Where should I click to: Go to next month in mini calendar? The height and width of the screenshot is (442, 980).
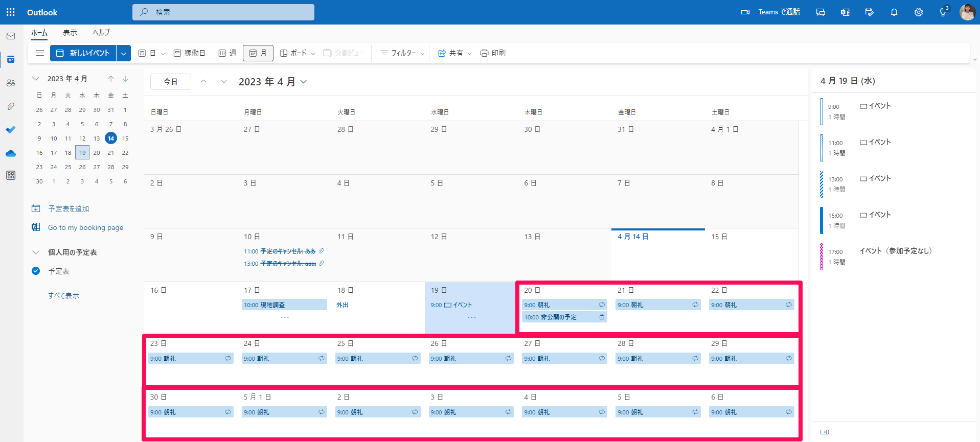coord(125,79)
